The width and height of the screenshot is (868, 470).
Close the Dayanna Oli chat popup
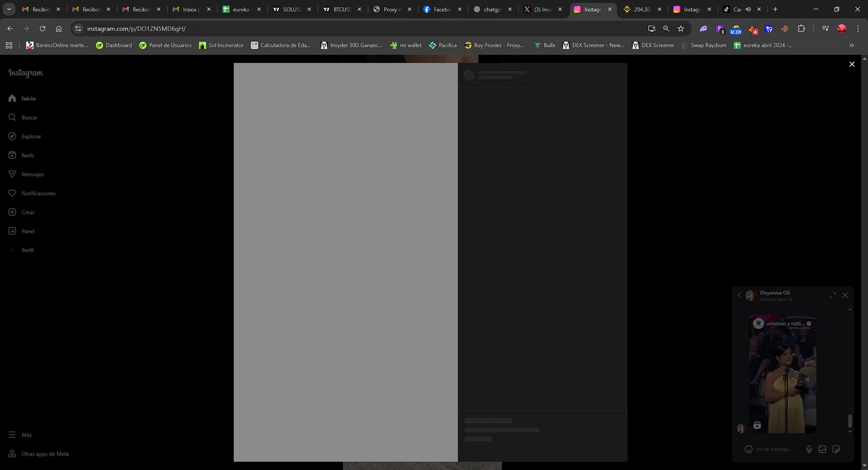coord(845,295)
